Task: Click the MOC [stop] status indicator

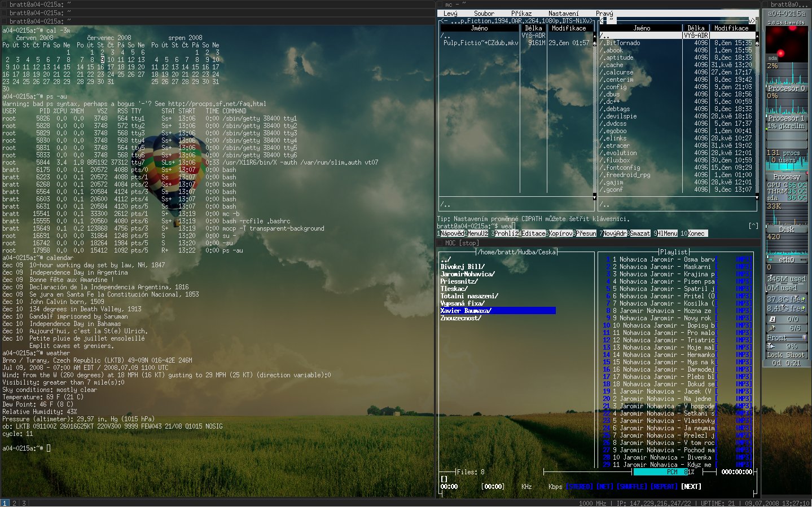Action: pyautogui.click(x=460, y=243)
